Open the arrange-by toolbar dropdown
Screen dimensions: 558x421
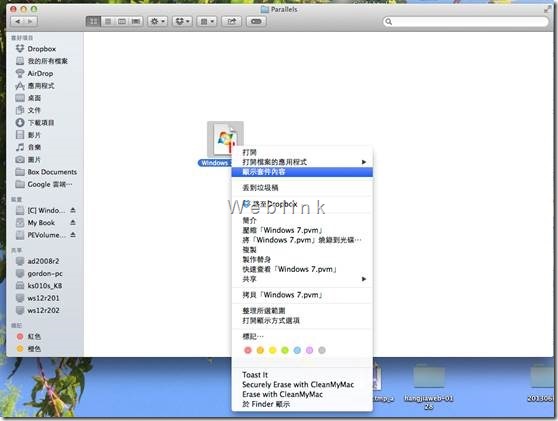[x=207, y=22]
